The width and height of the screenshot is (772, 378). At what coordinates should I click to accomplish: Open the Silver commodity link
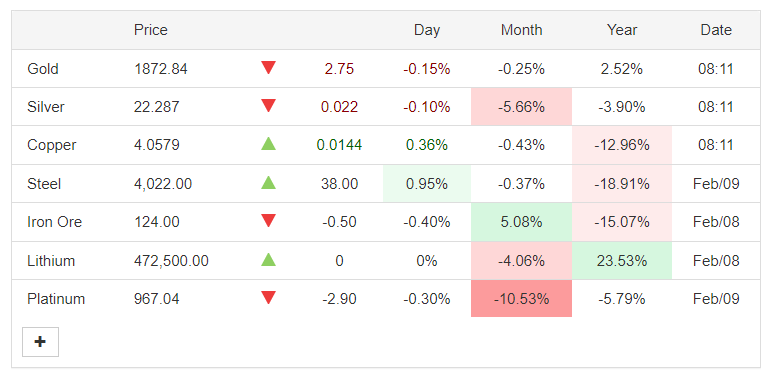(x=46, y=107)
